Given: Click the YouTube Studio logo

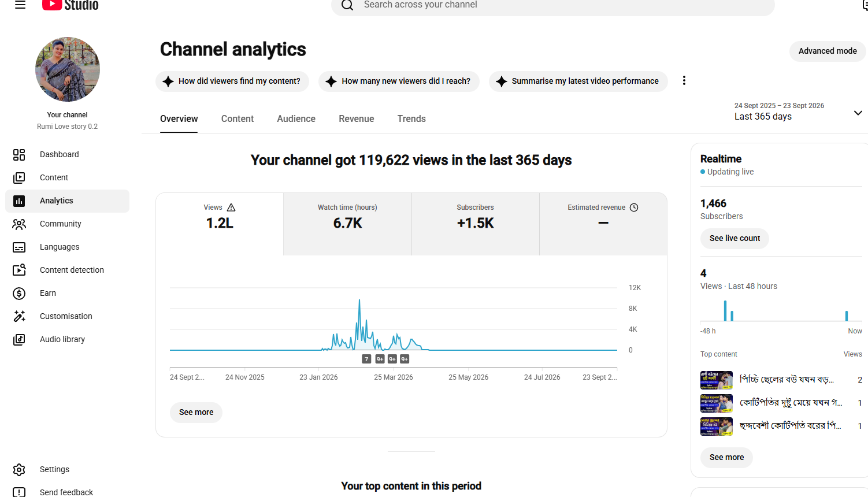Looking at the screenshot, I should 70,5.
